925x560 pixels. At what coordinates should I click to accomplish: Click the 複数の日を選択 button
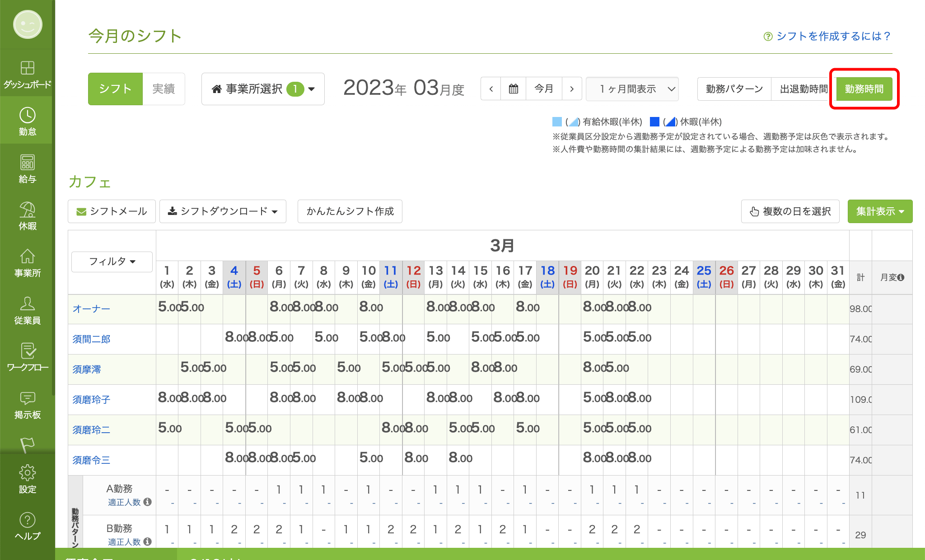click(790, 211)
